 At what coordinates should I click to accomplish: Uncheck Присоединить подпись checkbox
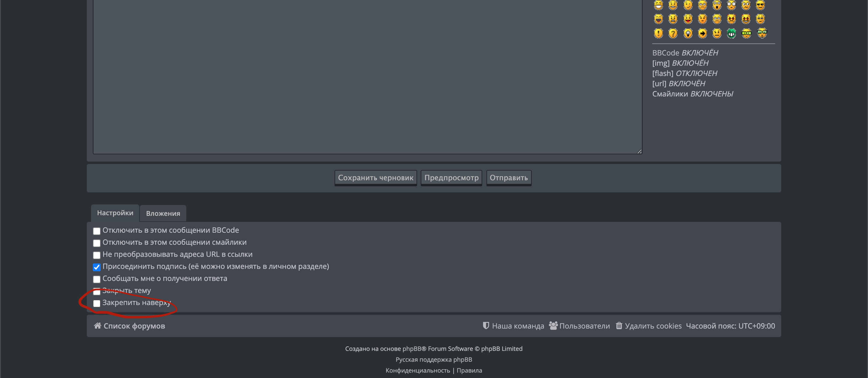[x=97, y=267]
